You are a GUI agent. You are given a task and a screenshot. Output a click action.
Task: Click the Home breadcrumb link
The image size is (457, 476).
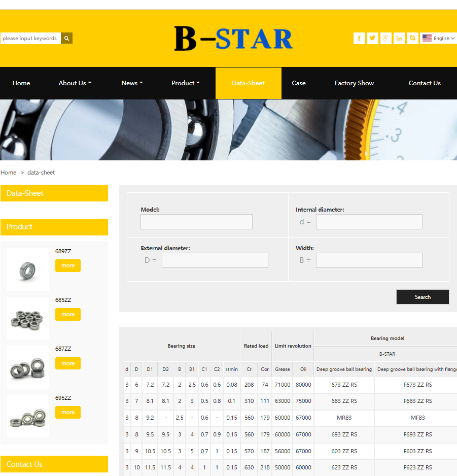[x=9, y=173]
